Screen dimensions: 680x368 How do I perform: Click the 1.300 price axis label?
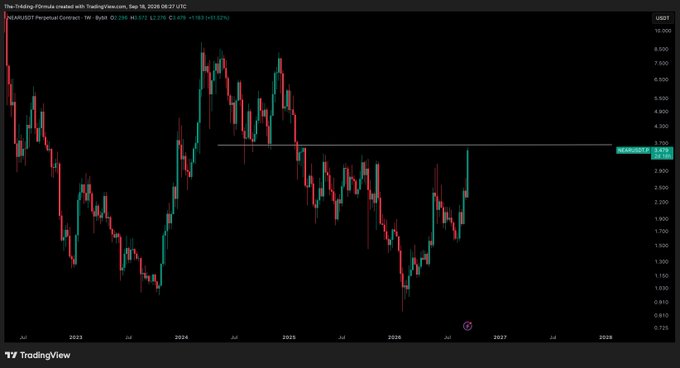[661, 262]
